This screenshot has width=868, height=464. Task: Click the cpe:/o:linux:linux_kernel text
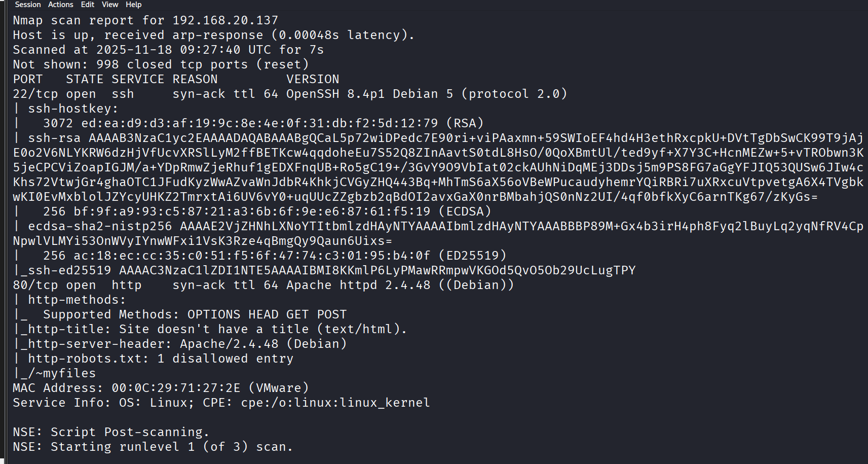coord(335,403)
